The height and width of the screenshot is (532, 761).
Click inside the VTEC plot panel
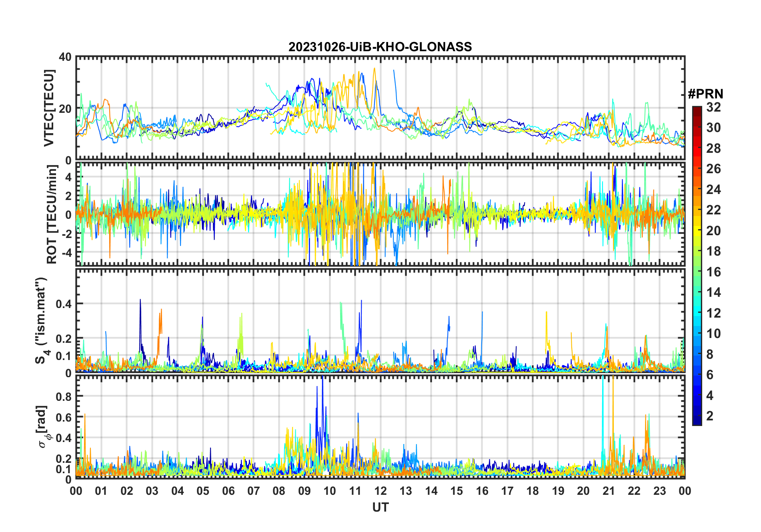click(x=380, y=108)
